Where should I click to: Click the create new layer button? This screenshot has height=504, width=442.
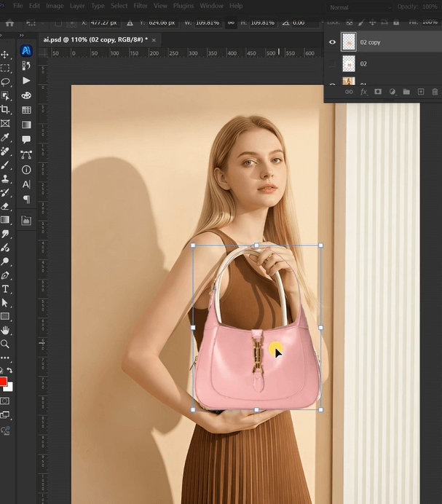(420, 92)
